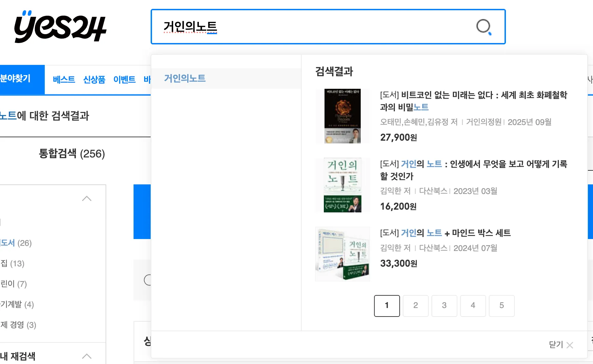
Task: Open the 통합검색 (256) tab
Action: pos(72,154)
